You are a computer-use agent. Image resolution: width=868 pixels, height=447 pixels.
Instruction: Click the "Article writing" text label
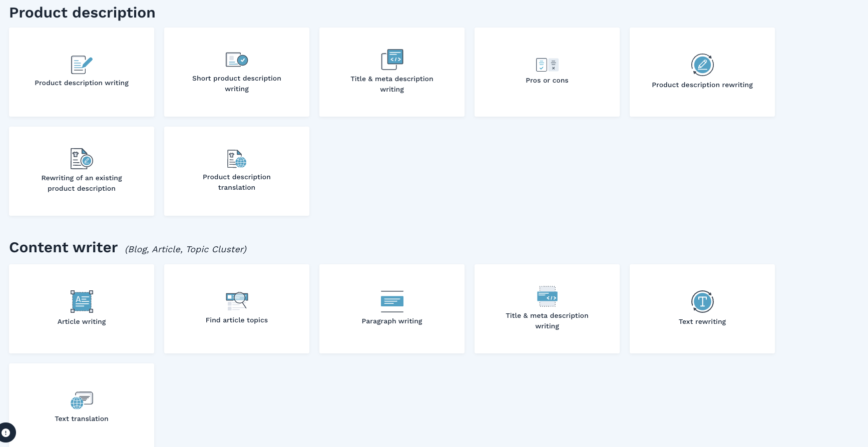coord(82,322)
